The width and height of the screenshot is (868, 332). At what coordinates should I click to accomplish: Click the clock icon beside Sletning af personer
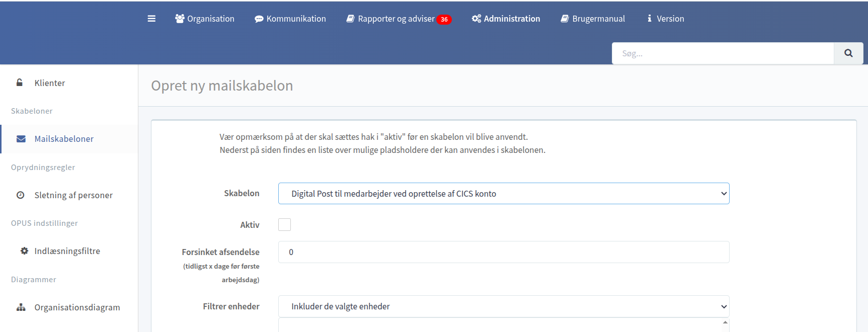point(21,195)
